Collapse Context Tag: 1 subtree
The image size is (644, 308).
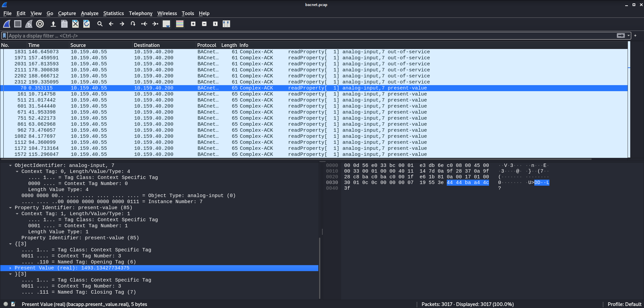(x=17, y=213)
